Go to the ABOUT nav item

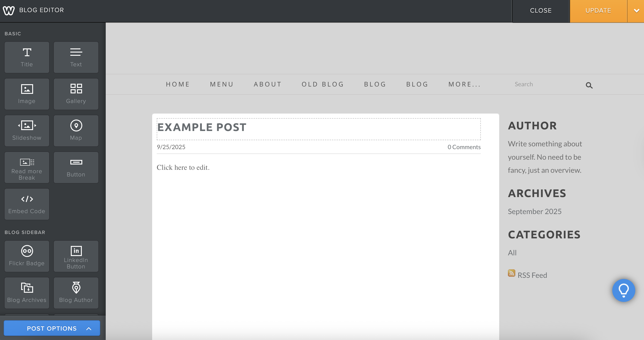coord(268,84)
